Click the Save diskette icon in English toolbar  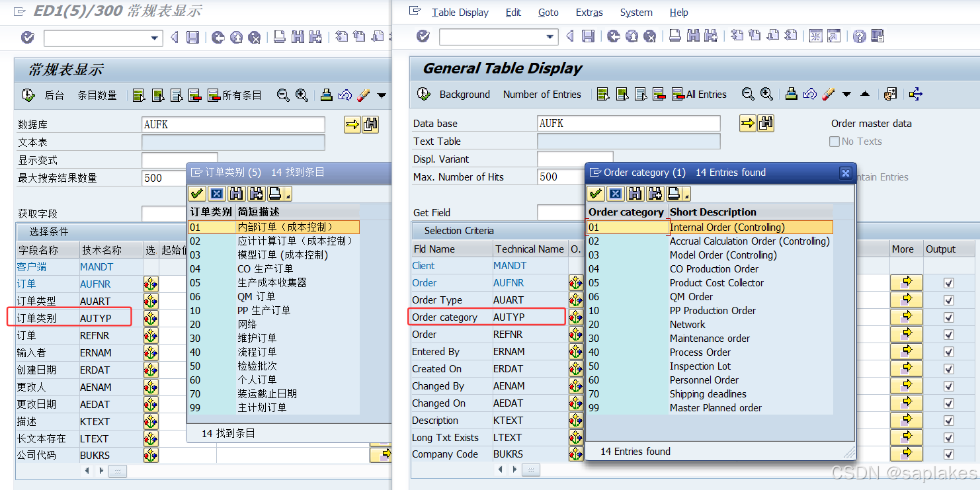click(x=588, y=36)
